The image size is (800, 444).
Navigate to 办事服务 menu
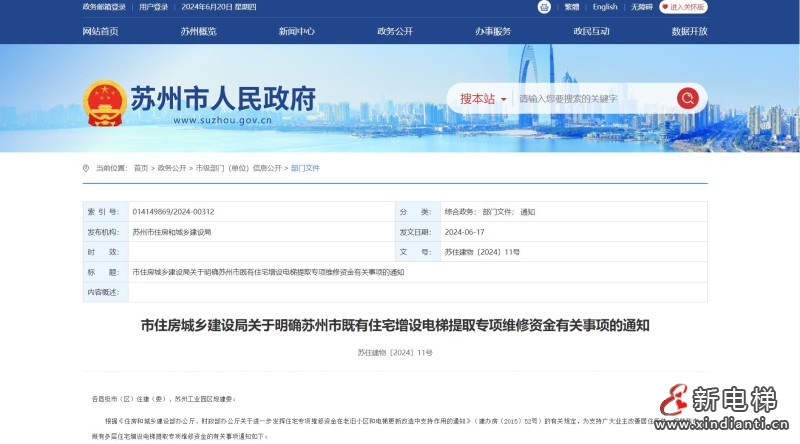pos(492,31)
